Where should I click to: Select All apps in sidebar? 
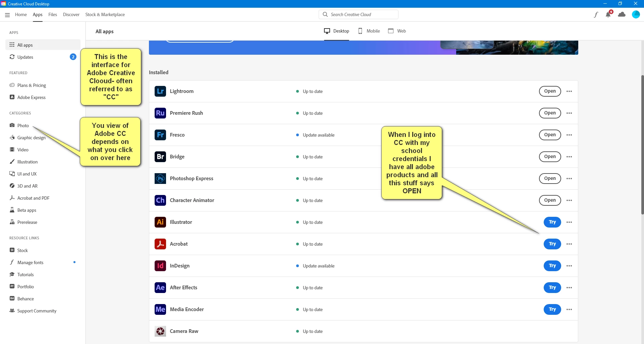(43, 45)
